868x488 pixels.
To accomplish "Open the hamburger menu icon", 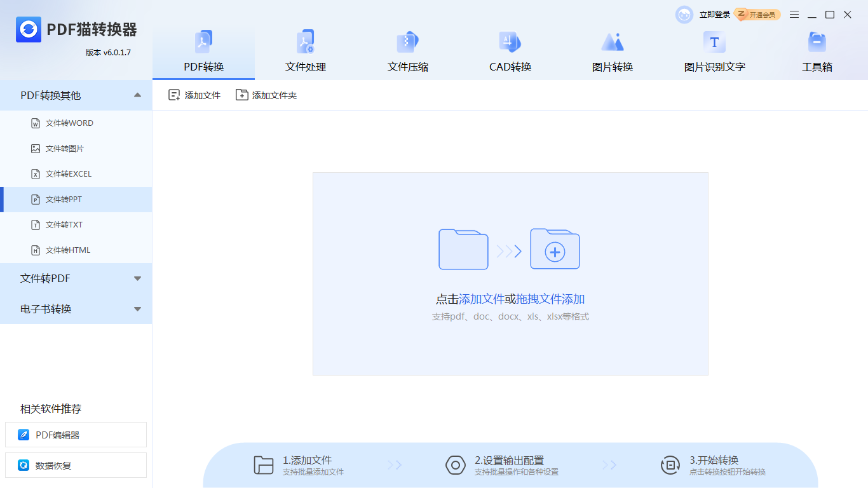I will (794, 15).
